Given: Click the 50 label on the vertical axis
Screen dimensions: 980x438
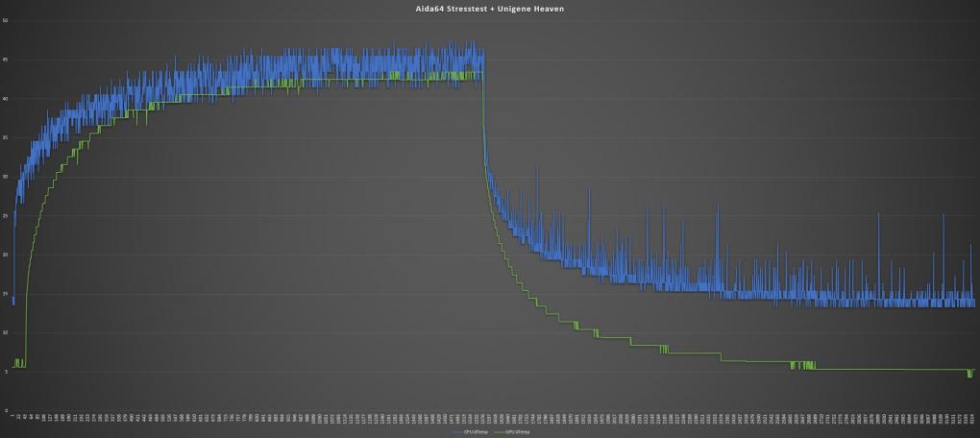Looking at the screenshot, I should coord(5,20).
